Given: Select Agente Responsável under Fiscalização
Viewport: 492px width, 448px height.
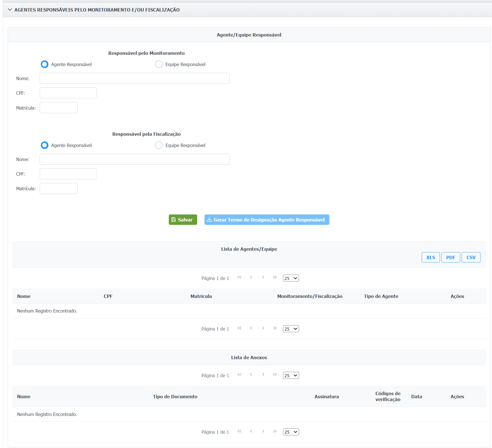Looking at the screenshot, I should point(44,145).
